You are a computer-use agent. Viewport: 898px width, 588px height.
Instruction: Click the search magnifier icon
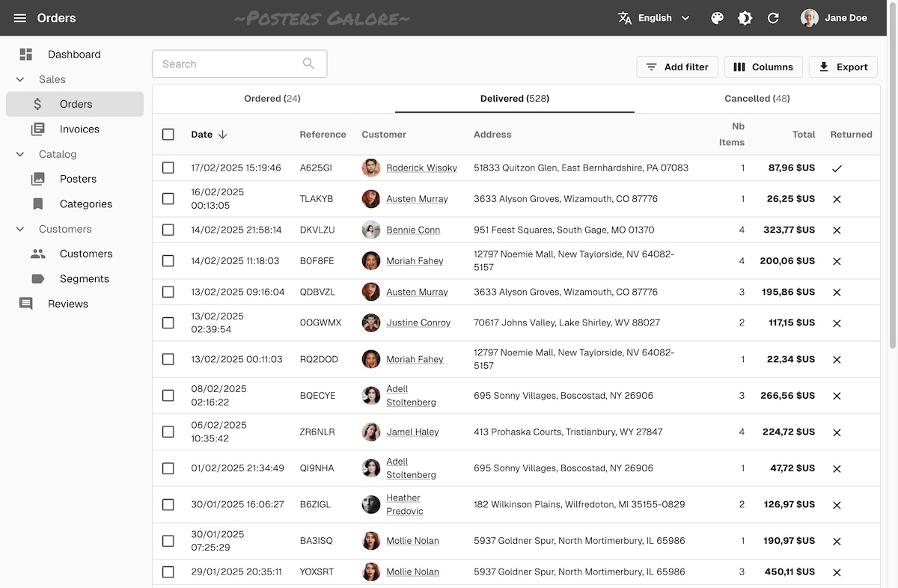tap(308, 64)
